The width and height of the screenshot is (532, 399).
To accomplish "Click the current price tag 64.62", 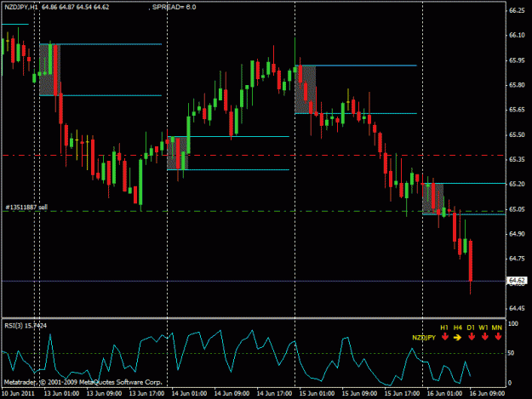I will tap(517, 281).
